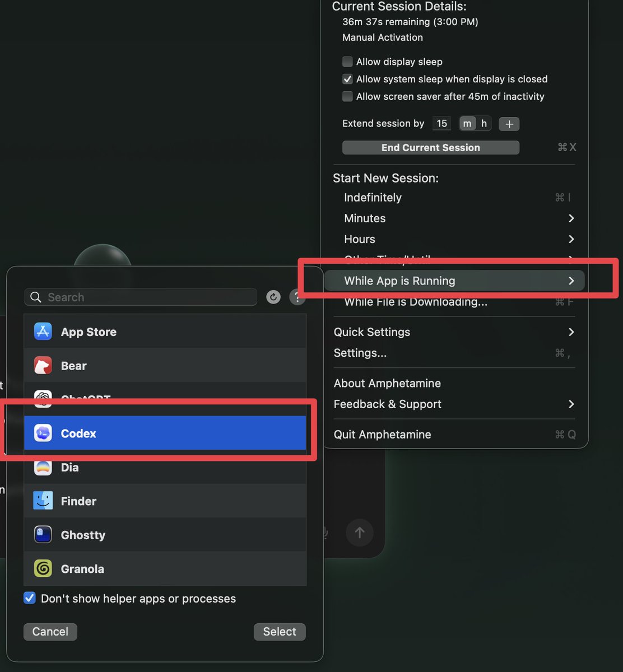Select the App Store icon in list
The height and width of the screenshot is (672, 623).
pyautogui.click(x=43, y=332)
